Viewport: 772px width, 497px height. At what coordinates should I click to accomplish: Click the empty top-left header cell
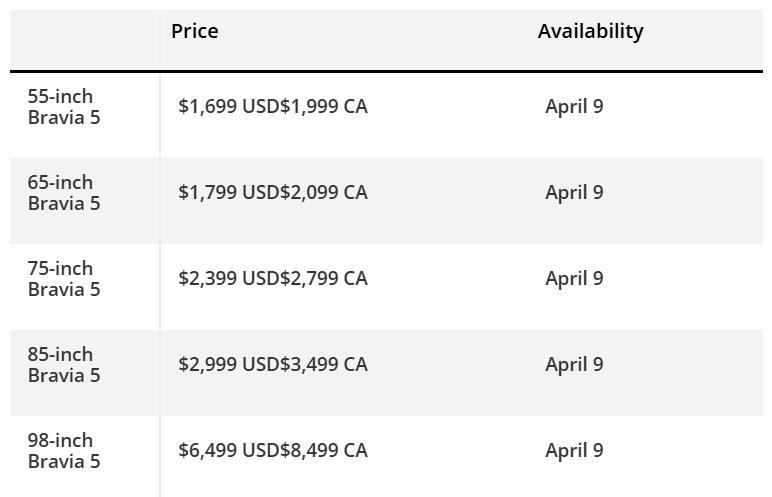pyautogui.click(x=84, y=40)
